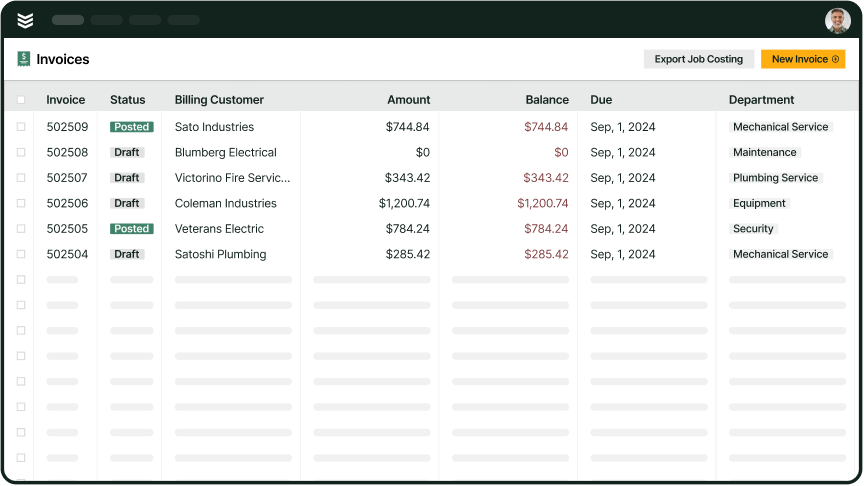Check the box for invoice 502507
This screenshot has width=864, height=486.
[21, 178]
